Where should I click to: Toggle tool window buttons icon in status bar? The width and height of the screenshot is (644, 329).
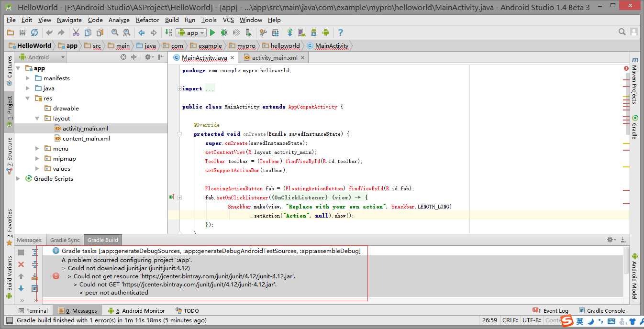tap(9, 320)
